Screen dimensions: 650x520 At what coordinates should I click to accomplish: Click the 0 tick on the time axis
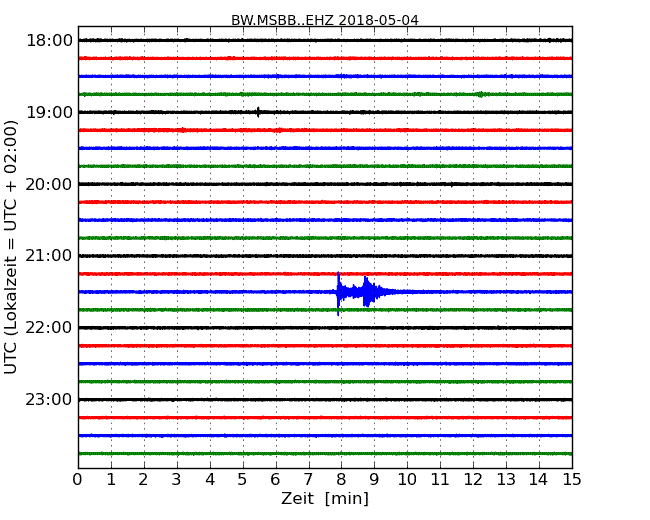point(78,479)
